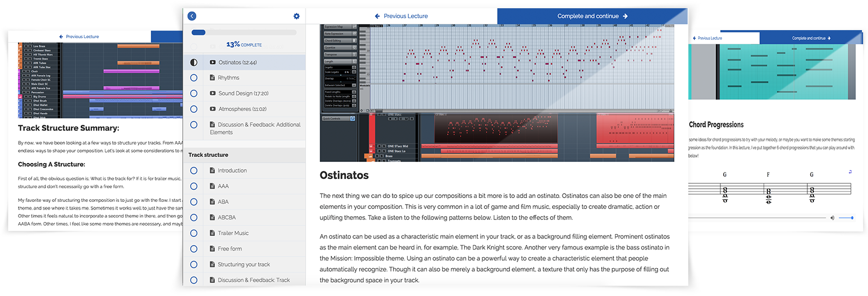The height and width of the screenshot is (296, 868).
Task: Click small music note icon above chord staff
Action: pos(850,172)
